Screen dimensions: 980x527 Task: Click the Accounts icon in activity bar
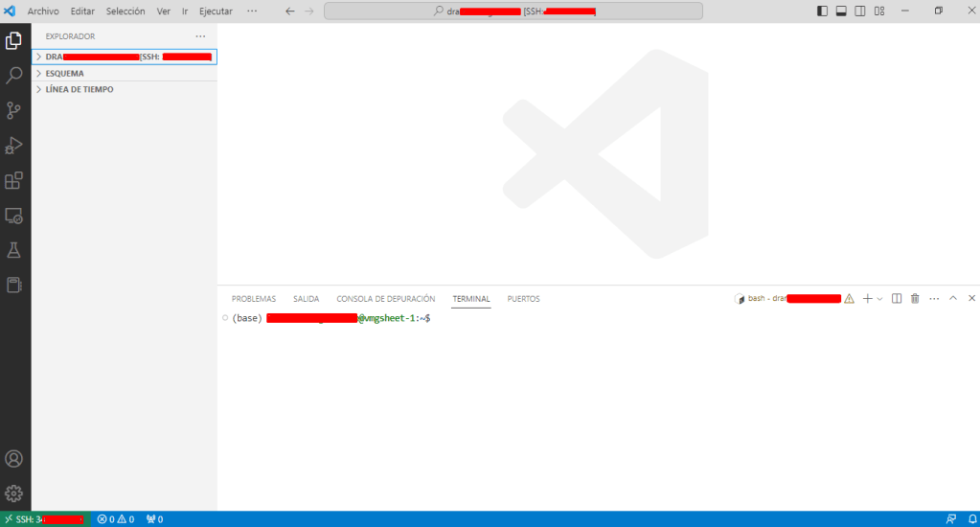14,459
